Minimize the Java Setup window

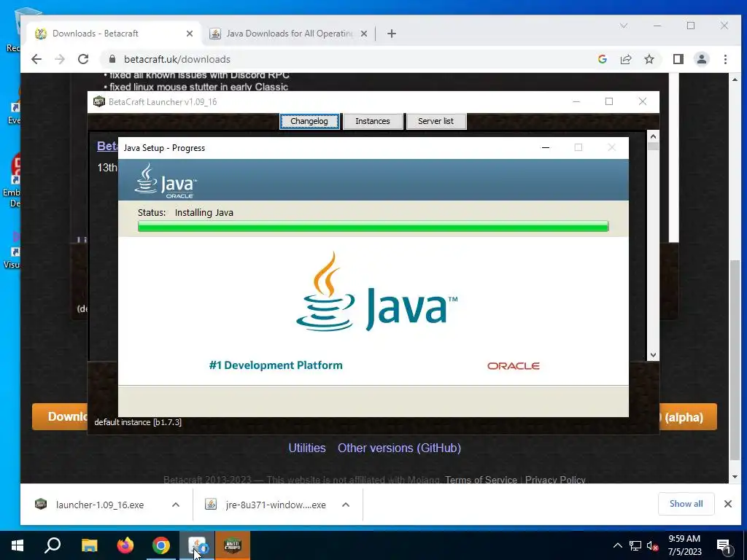click(546, 147)
